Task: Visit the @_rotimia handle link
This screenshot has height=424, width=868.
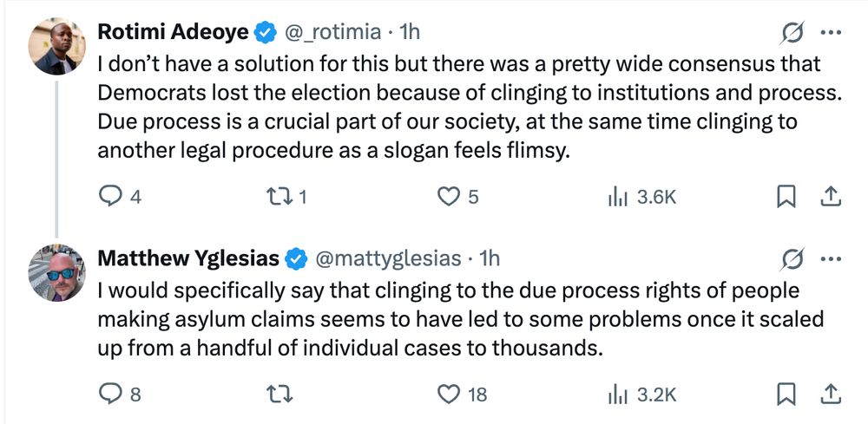Action: [332, 33]
